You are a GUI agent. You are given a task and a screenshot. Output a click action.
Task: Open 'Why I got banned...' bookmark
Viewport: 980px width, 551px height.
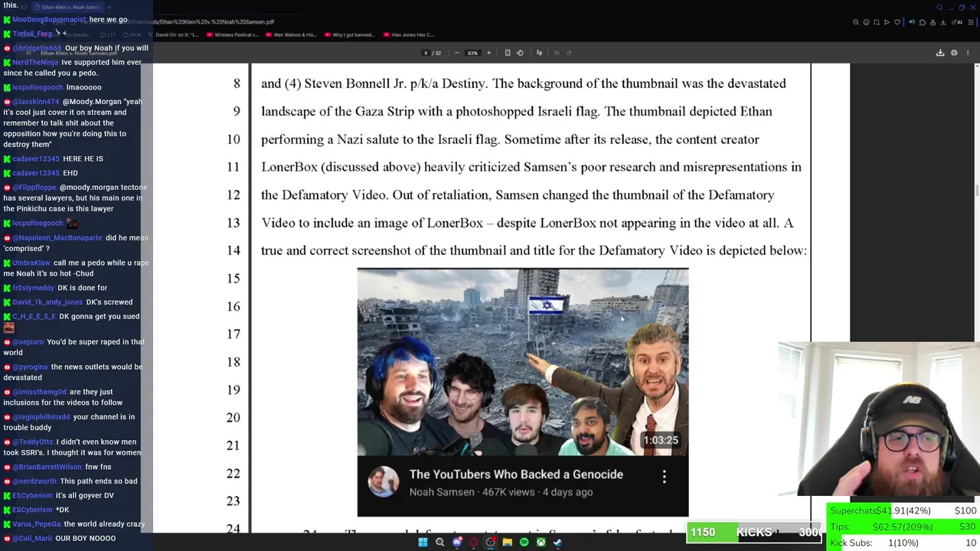pyautogui.click(x=348, y=34)
